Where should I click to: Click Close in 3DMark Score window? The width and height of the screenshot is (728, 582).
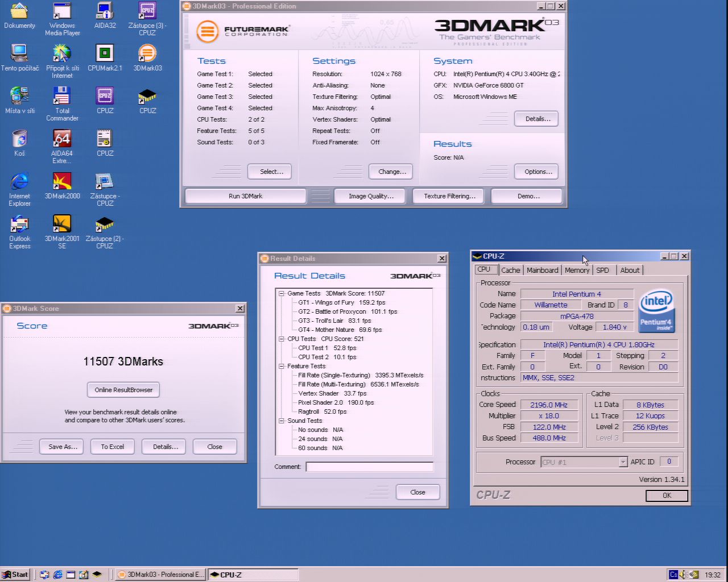(215, 447)
